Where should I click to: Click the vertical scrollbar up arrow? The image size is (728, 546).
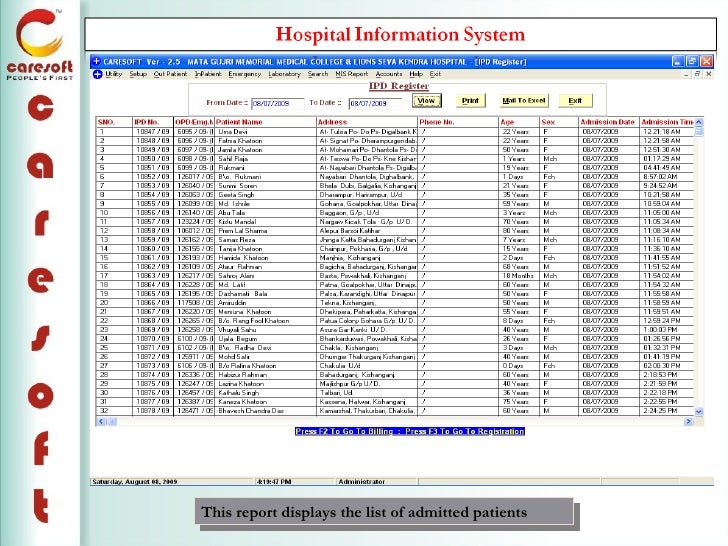699,122
